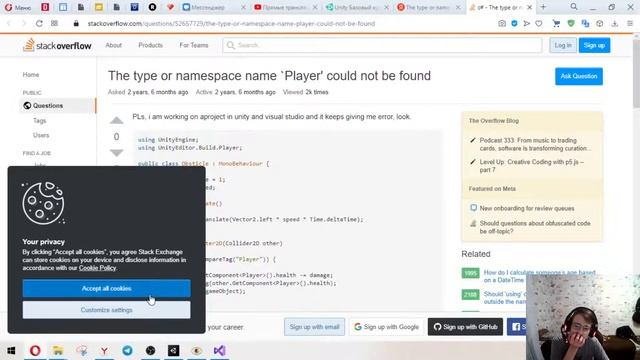Open a new tab with the plus button
This screenshot has height=360, width=640.
[543, 7]
